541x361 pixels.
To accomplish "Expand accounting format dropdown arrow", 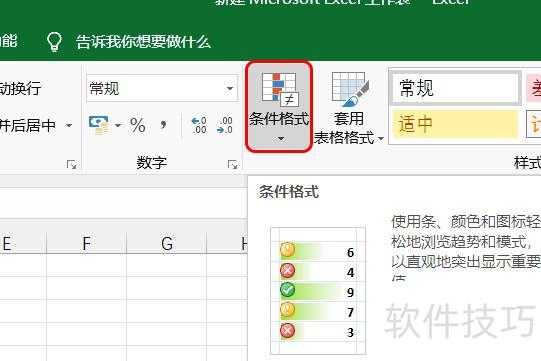I will point(118,125).
